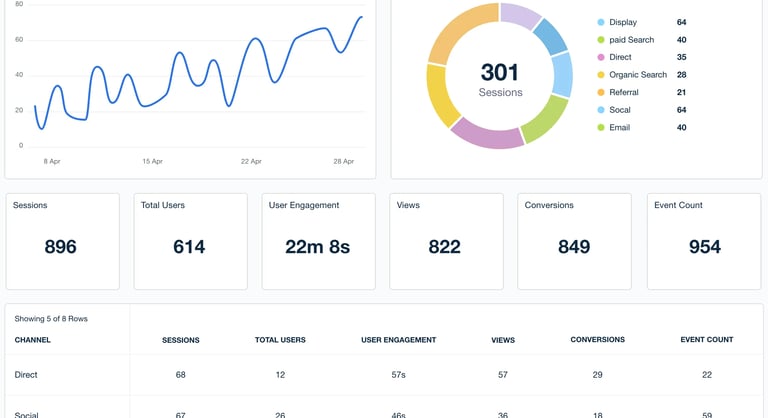The width and height of the screenshot is (768, 418).
Task: Click the pink segment of the donut chart
Action: coord(486,135)
